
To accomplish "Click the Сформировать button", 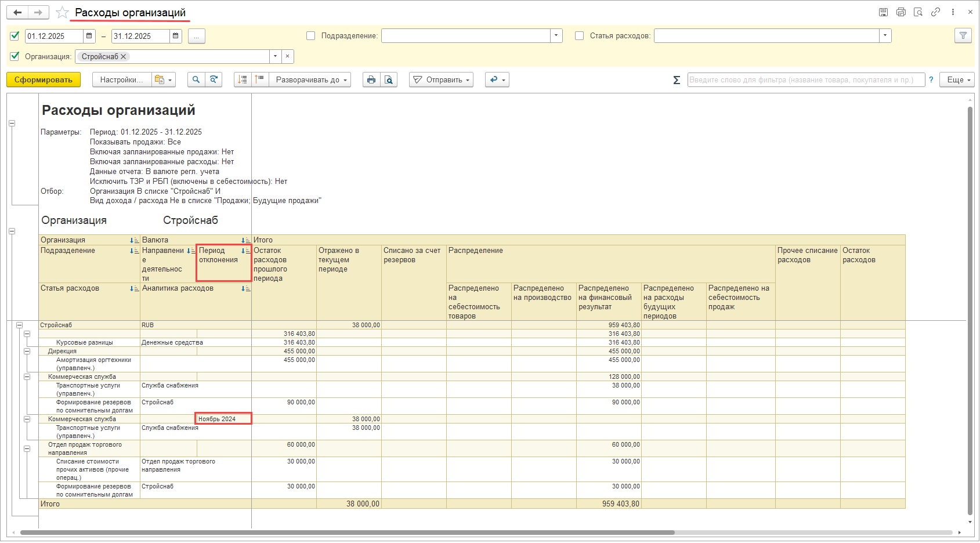I will 44,80.
